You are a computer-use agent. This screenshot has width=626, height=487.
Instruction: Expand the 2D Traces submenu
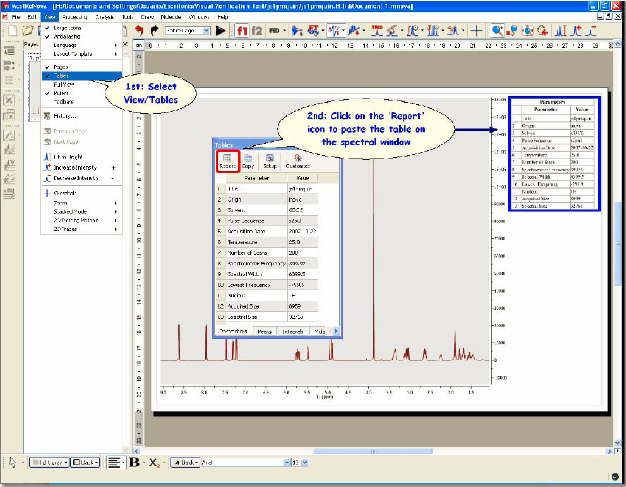pos(81,229)
